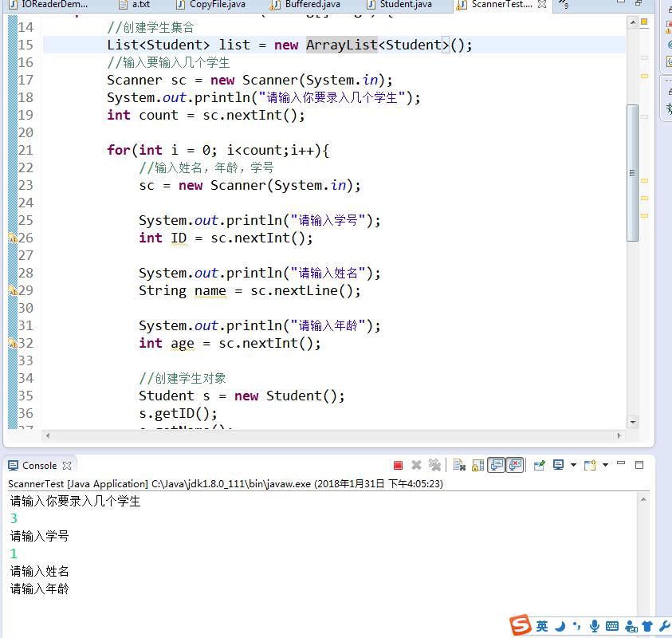
Task: Click Display Selected Console monitor icon
Action: coord(559,465)
